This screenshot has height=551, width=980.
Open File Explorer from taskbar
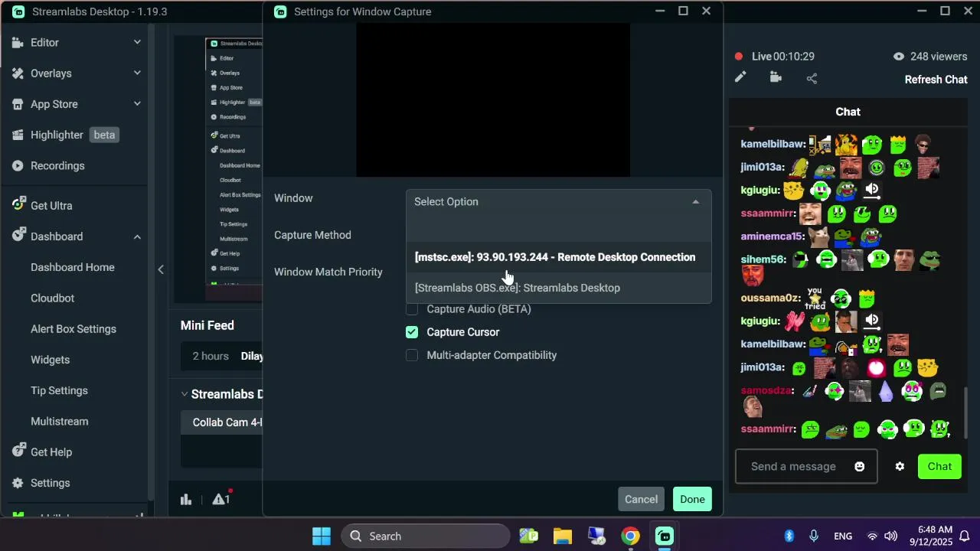[x=563, y=536]
